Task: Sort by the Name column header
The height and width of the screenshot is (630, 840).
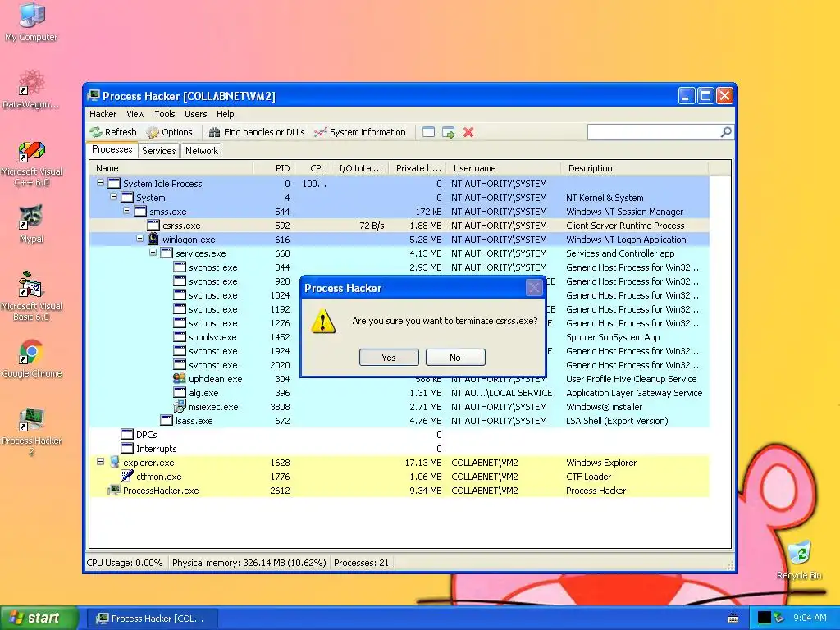Action: coord(171,168)
